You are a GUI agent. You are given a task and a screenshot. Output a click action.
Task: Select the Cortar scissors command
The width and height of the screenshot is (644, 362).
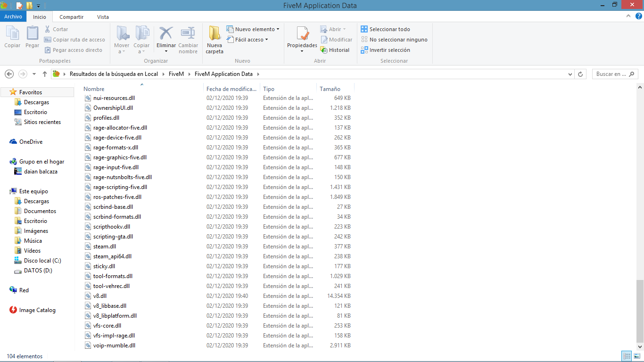click(x=57, y=29)
